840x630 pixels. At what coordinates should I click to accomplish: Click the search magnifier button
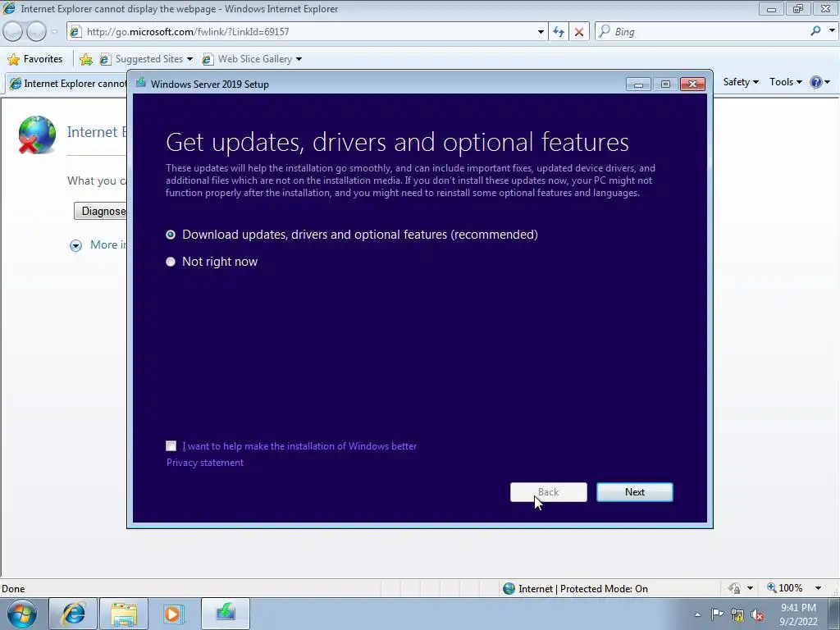tap(815, 31)
